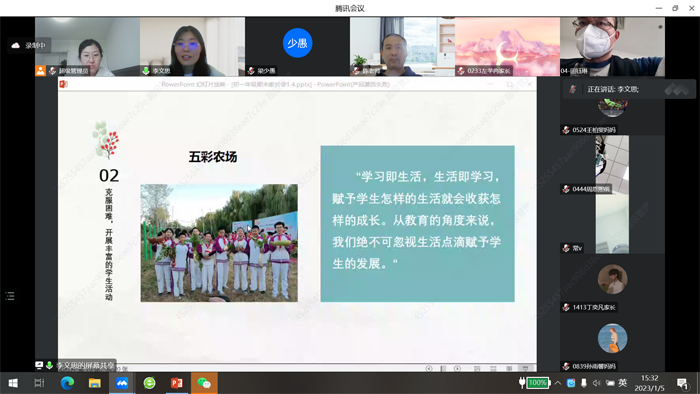Screen dimensions: 700x394
Task: Open the side list menu icon
Action: pos(10,296)
